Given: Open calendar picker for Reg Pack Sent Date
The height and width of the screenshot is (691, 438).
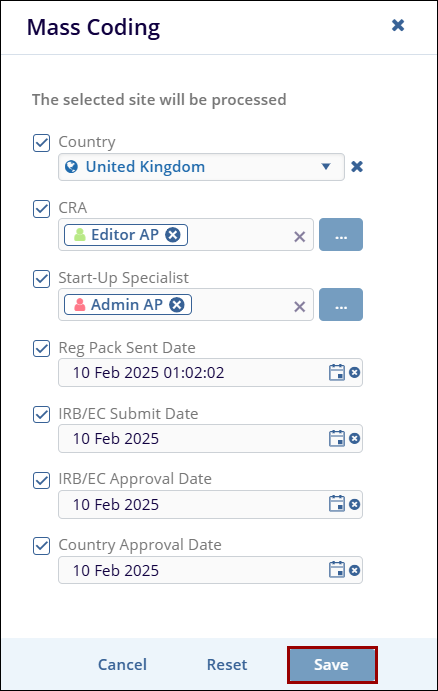Looking at the screenshot, I should tap(337, 372).
